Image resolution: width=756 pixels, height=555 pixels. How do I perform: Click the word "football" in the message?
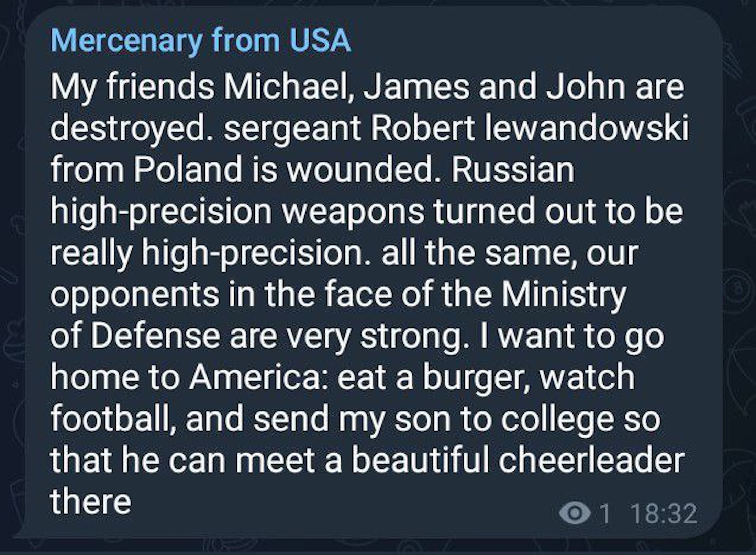coord(114,419)
